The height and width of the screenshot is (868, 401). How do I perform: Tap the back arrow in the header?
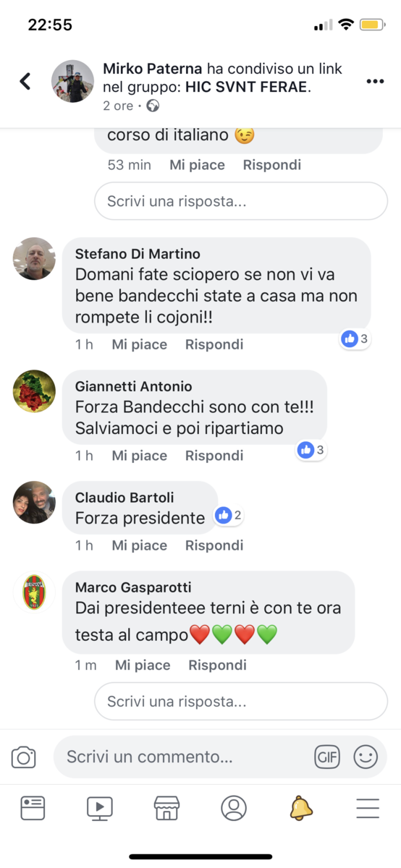[25, 81]
